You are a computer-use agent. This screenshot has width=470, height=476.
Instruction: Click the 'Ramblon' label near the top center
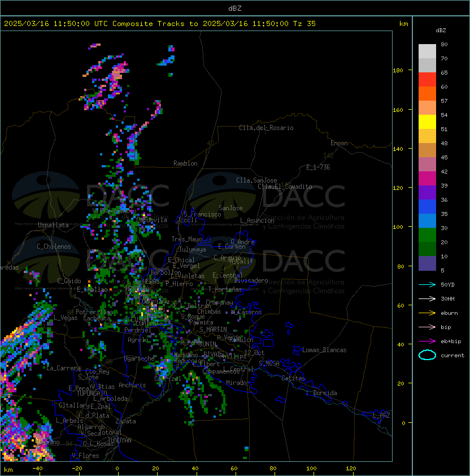(x=185, y=163)
